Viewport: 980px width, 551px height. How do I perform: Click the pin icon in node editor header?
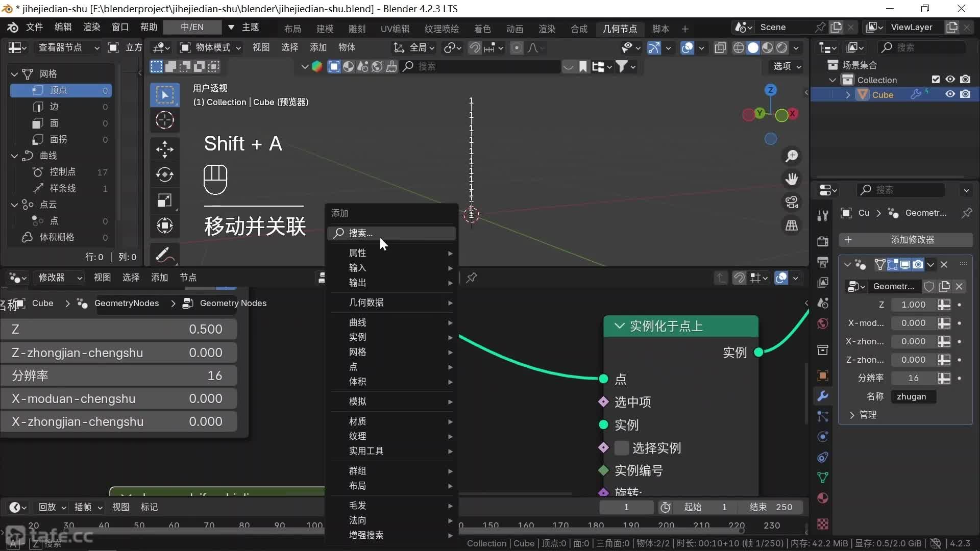click(x=471, y=278)
